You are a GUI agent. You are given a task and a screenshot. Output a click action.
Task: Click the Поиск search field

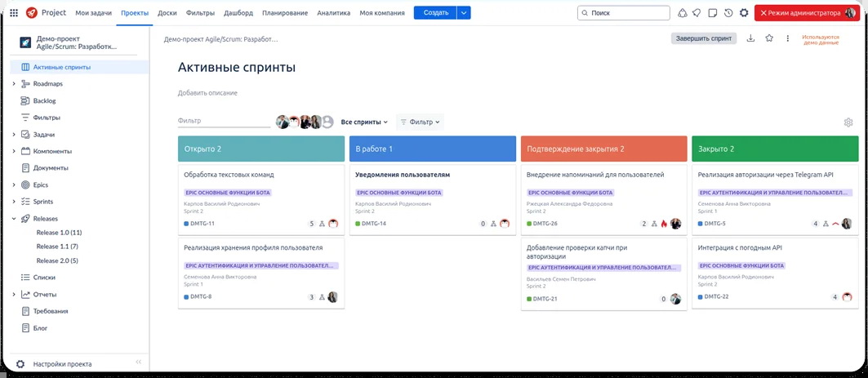pos(623,13)
